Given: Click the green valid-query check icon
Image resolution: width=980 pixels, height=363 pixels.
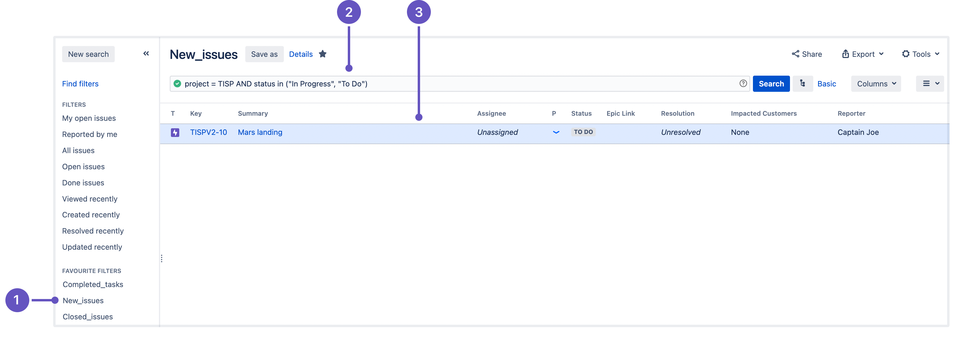Looking at the screenshot, I should 177,83.
